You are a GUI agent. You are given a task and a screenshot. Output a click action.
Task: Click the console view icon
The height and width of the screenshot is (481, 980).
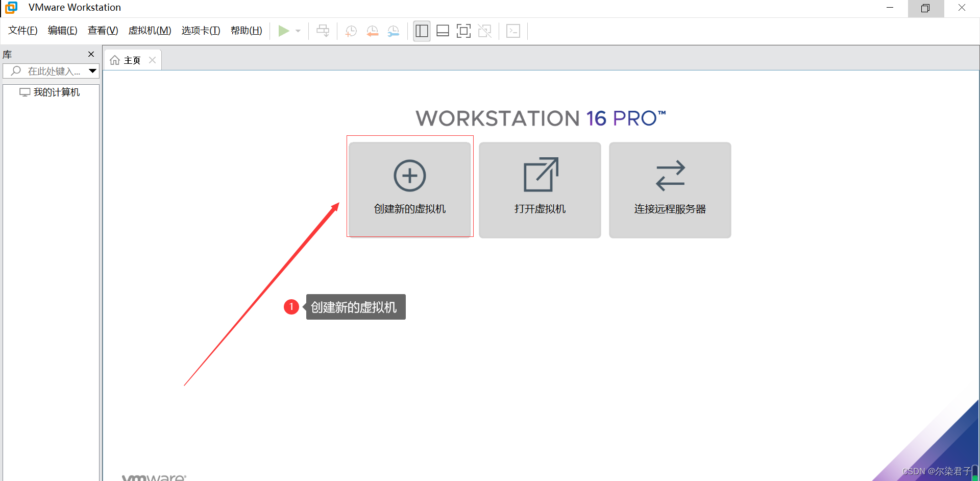point(513,31)
